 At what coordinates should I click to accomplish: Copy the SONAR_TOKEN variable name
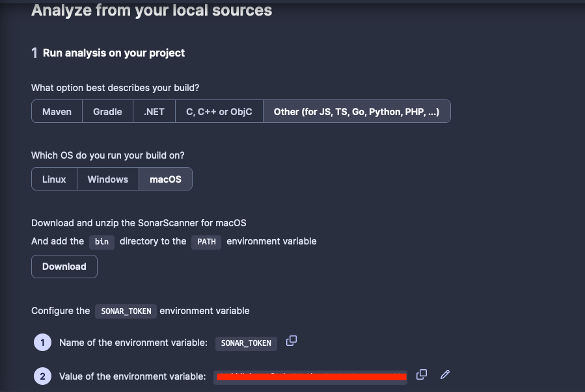[291, 341]
